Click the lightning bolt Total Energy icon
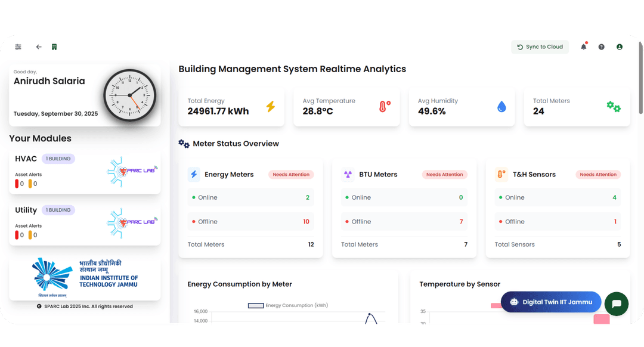 (271, 106)
